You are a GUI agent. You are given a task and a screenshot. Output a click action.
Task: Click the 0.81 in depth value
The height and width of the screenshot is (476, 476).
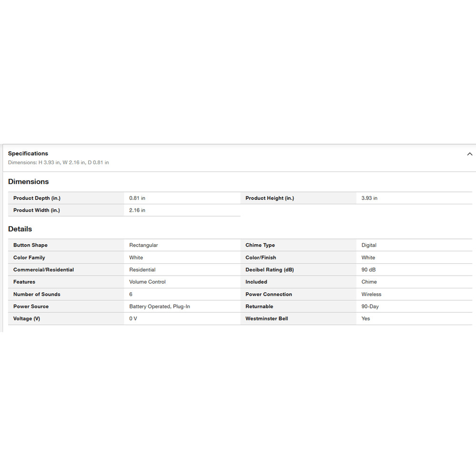pos(137,198)
